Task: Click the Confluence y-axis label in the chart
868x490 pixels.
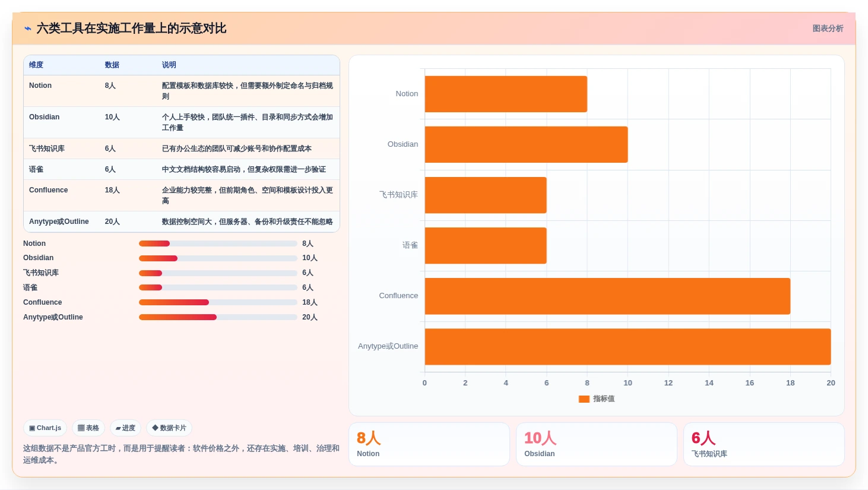Action: (x=398, y=296)
